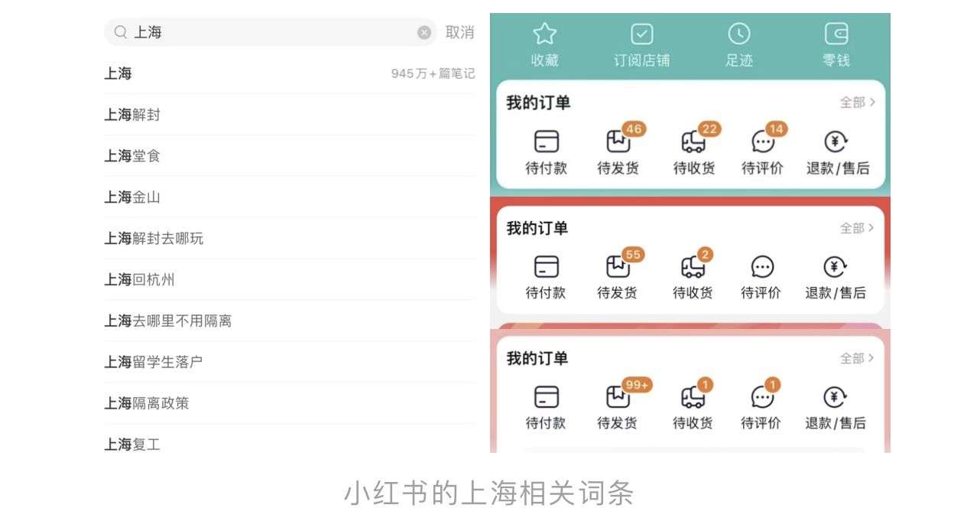Screen dimensions: 980x521
Task: Tap the 足迹 clock icon
Action: (738, 34)
